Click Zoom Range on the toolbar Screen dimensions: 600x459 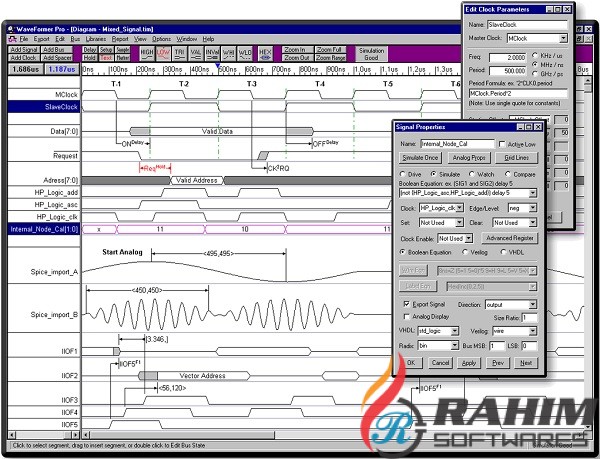pyautogui.click(x=331, y=58)
